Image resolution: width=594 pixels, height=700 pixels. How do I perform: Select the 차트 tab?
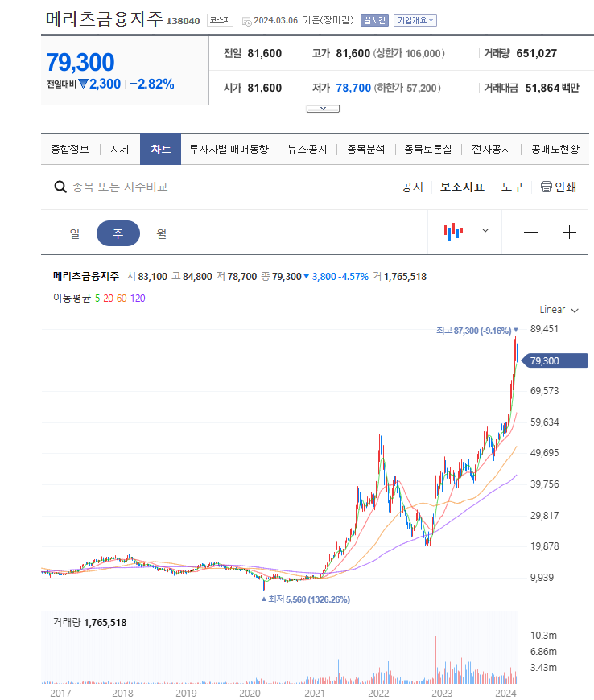[x=160, y=149]
